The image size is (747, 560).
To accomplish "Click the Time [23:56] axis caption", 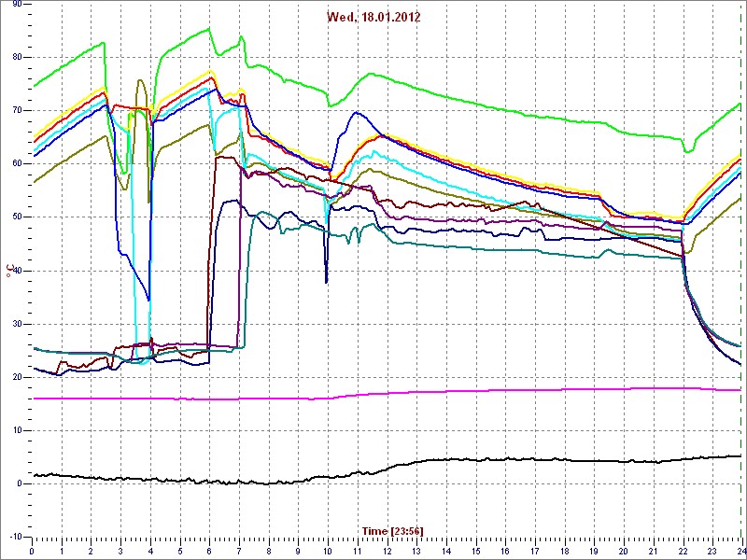I will click(x=392, y=530).
